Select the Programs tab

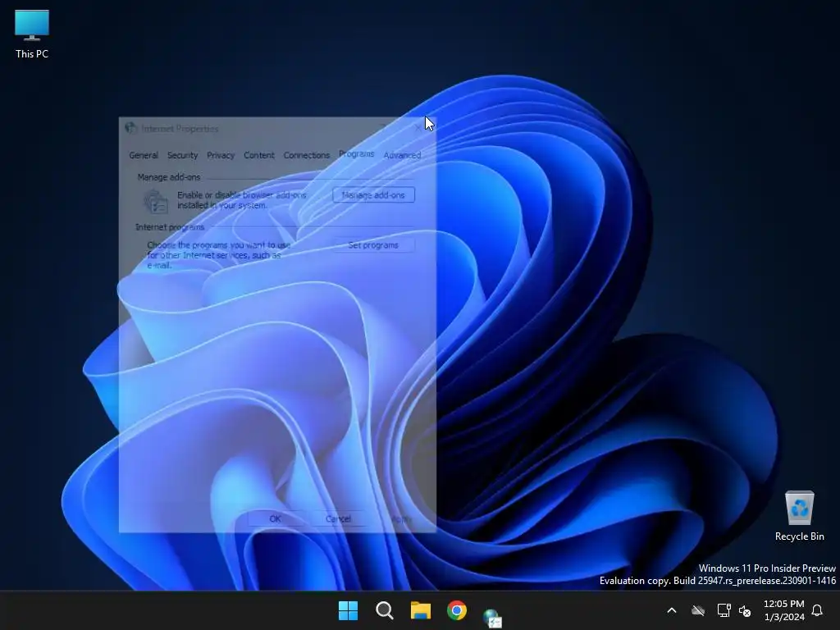[356, 153]
